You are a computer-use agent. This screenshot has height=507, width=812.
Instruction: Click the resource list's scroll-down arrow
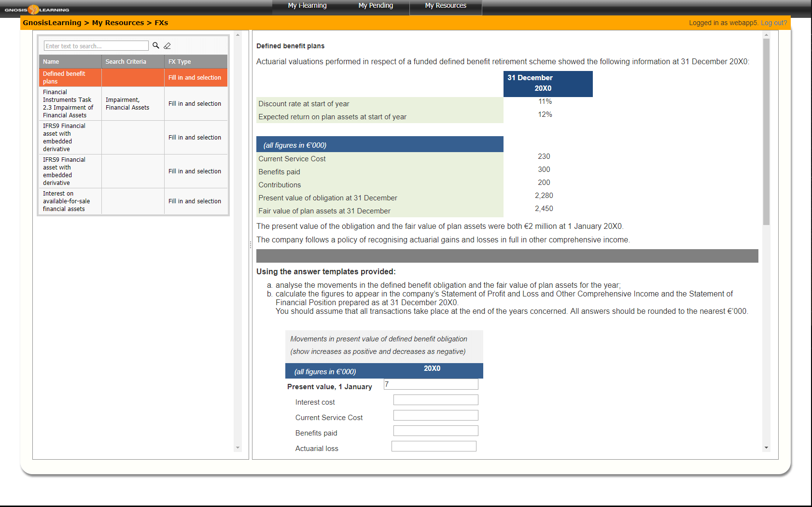(x=238, y=448)
